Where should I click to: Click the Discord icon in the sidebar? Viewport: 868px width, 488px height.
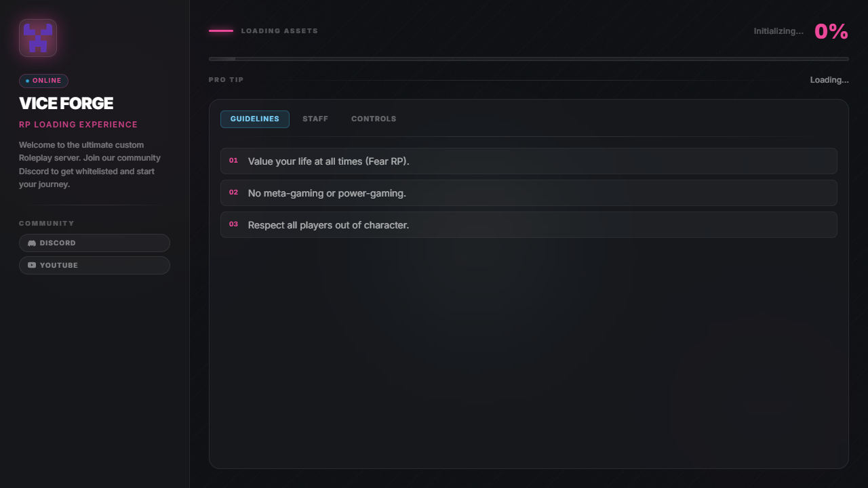click(x=32, y=243)
